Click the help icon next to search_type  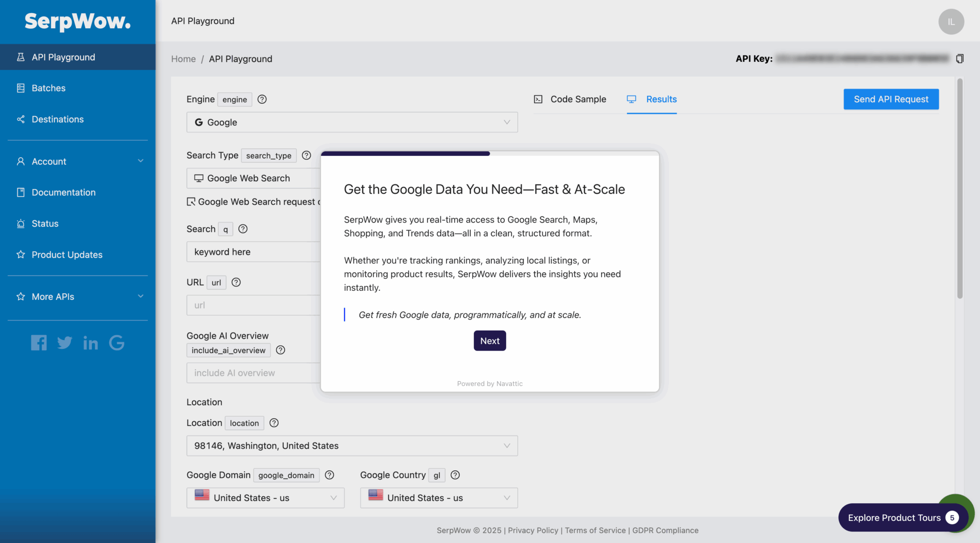(306, 155)
